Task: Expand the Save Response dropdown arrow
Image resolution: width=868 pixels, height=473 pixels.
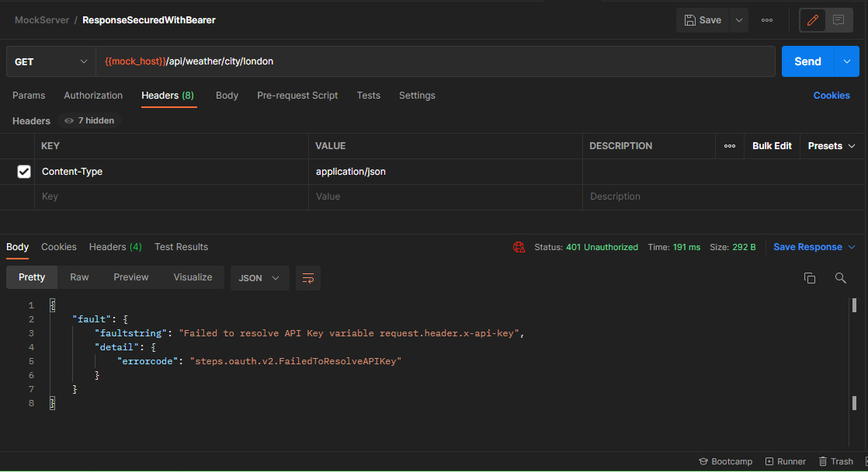Action: pos(852,248)
